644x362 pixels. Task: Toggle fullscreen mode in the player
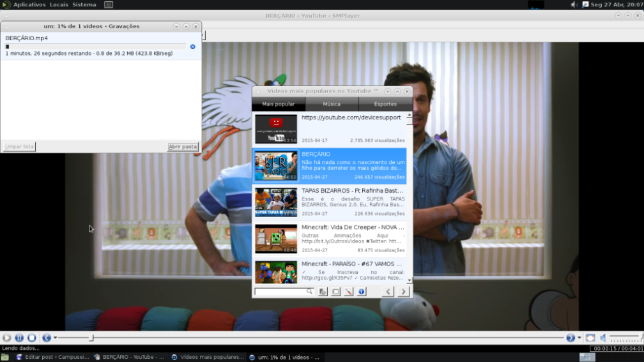coord(590,338)
